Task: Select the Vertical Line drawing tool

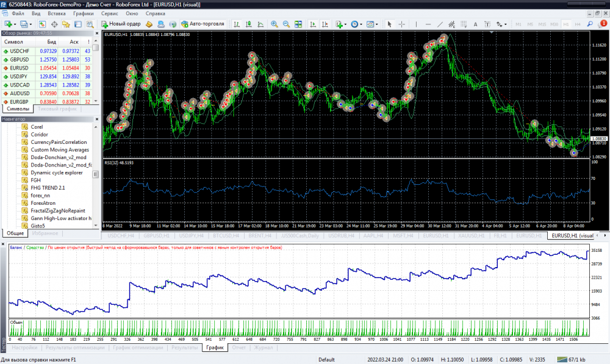Action: coord(416,24)
